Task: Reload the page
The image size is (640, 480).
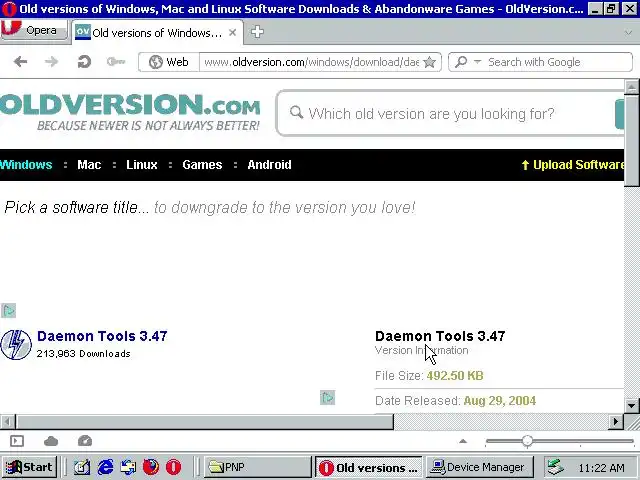Action: (x=84, y=62)
